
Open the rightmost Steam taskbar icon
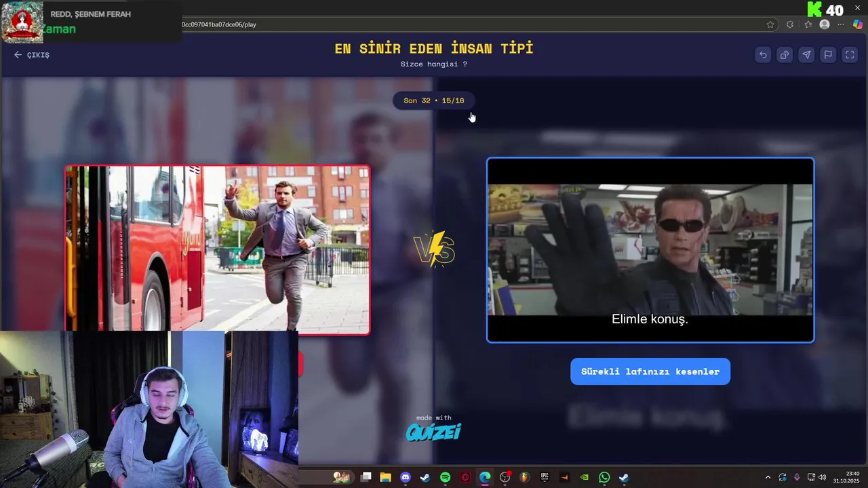pos(624,477)
